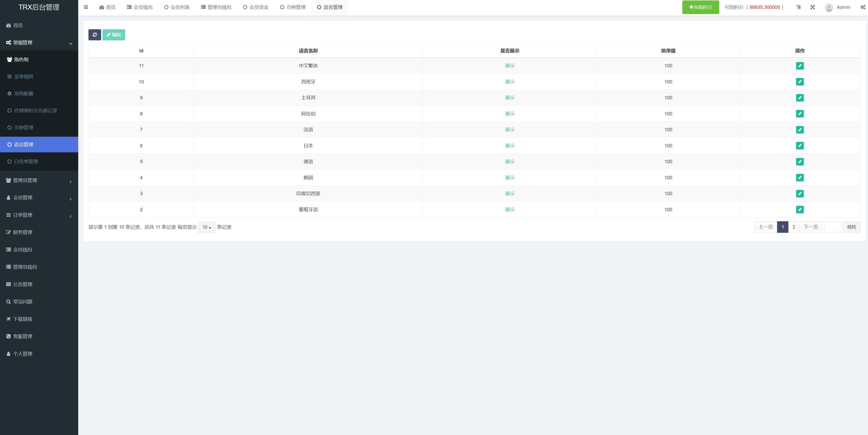Click the language switch icon in header
Viewport: 868px width, 435px height.
(798, 7)
